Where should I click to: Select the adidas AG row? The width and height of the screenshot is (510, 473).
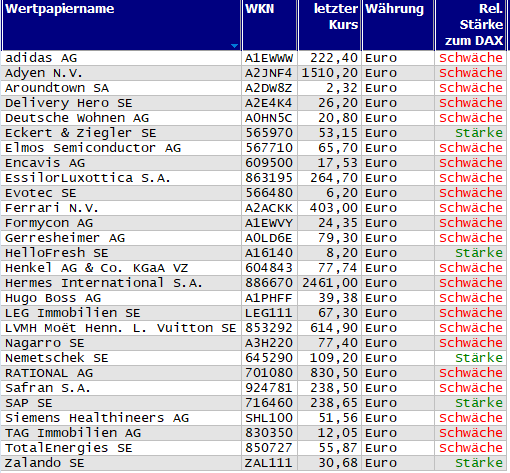click(x=254, y=58)
